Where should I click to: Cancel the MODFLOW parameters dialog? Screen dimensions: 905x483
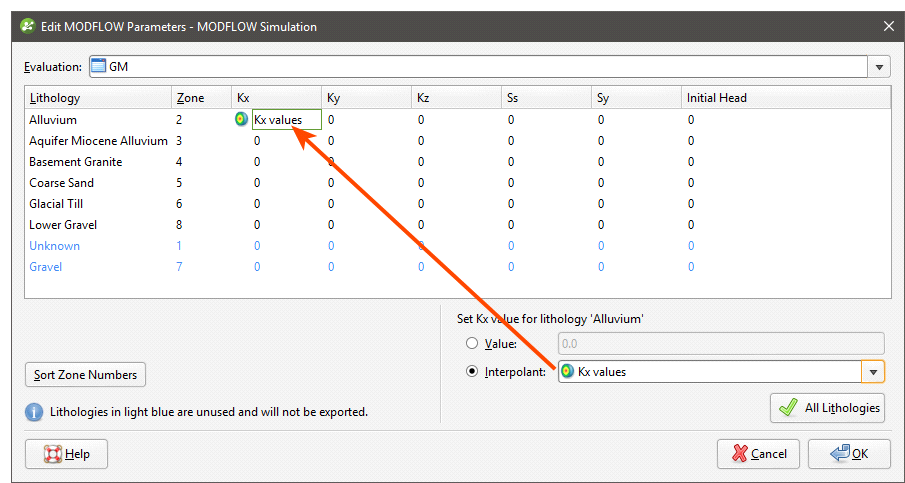758,454
